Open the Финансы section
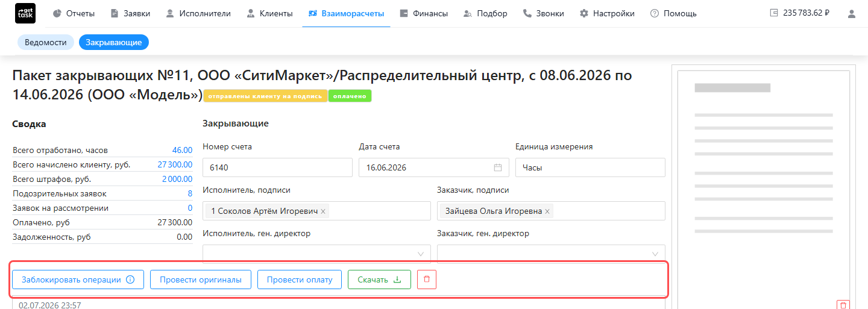Viewport: 868px width, 309px height. pos(424,13)
